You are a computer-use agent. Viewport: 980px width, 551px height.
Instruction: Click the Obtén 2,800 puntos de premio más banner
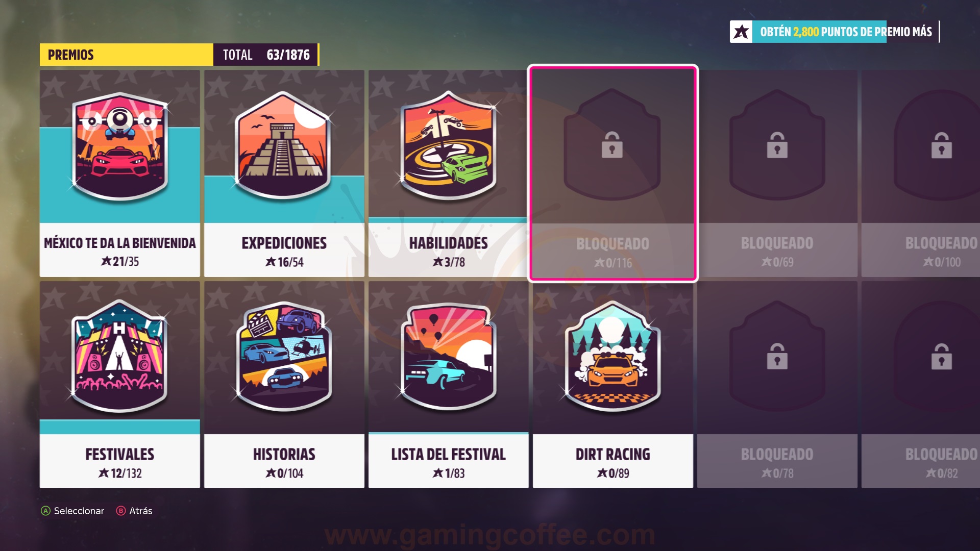tap(835, 32)
